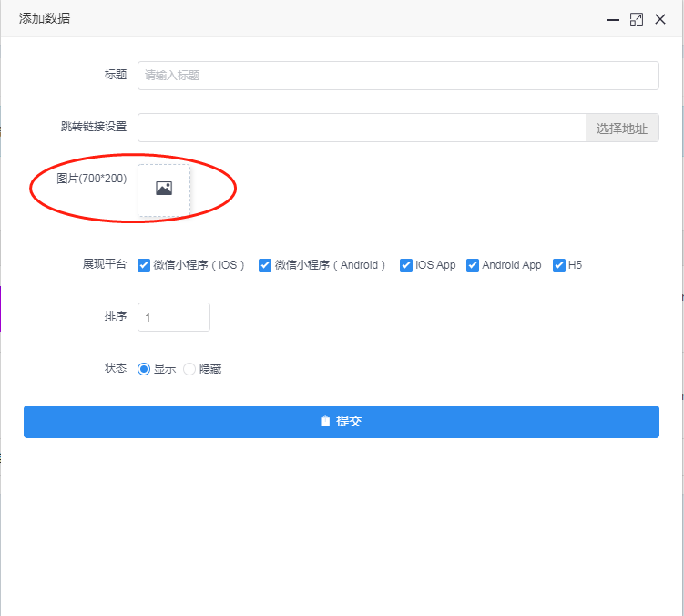The height and width of the screenshot is (616, 684).
Task: Disable the H5 platform checkbox
Action: click(x=559, y=265)
